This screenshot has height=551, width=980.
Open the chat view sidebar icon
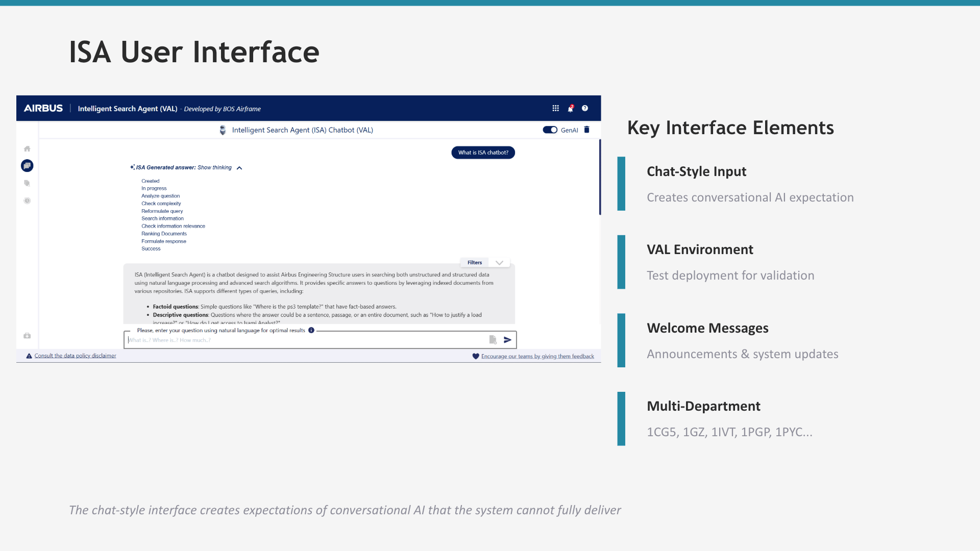pos(27,165)
